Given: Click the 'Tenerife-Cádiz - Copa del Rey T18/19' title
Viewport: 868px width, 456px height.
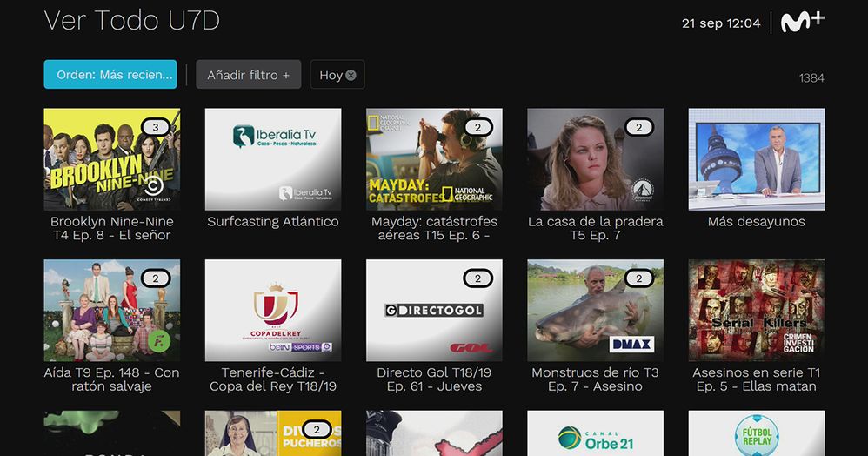Looking at the screenshot, I should (x=273, y=379).
